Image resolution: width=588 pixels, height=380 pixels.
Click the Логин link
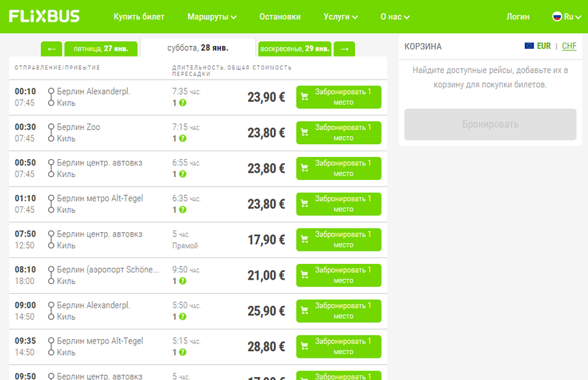coord(518,16)
